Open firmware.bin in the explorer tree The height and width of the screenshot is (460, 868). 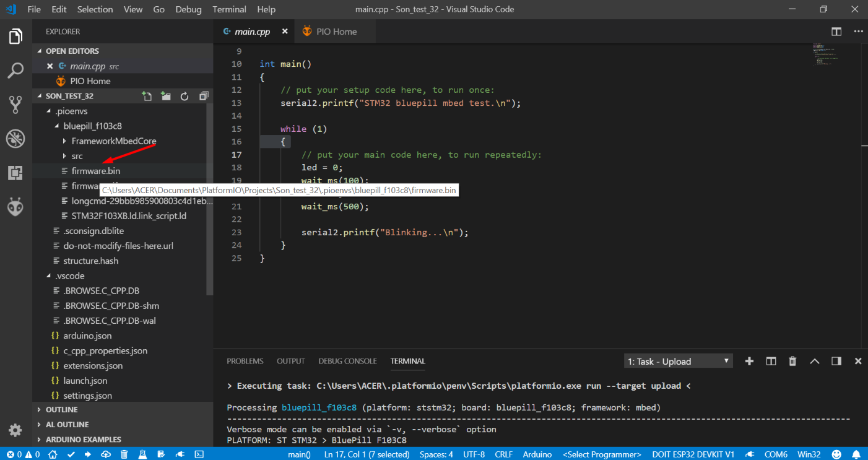(x=95, y=171)
